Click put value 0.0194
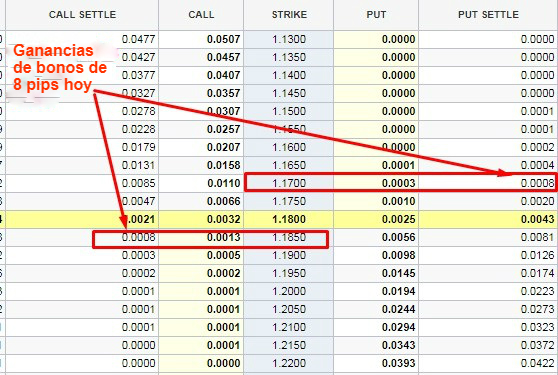Image resolution: width=558 pixels, height=375 pixels. (398, 291)
